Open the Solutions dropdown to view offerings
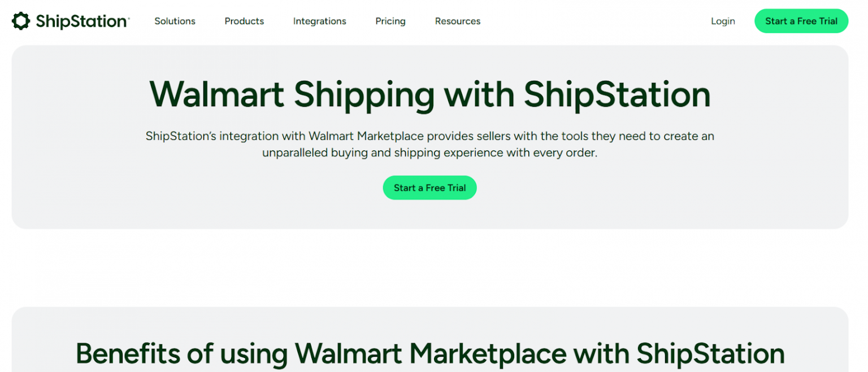Viewport: 868px width, 372px height. pos(175,21)
